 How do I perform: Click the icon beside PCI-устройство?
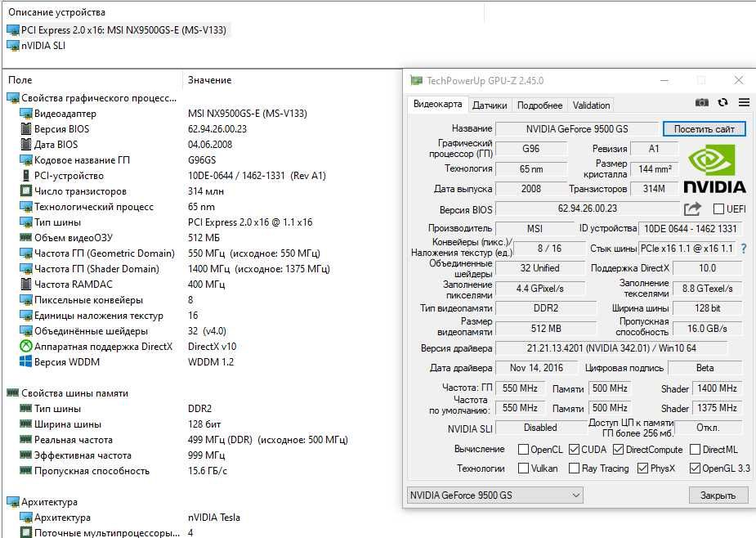pos(26,176)
